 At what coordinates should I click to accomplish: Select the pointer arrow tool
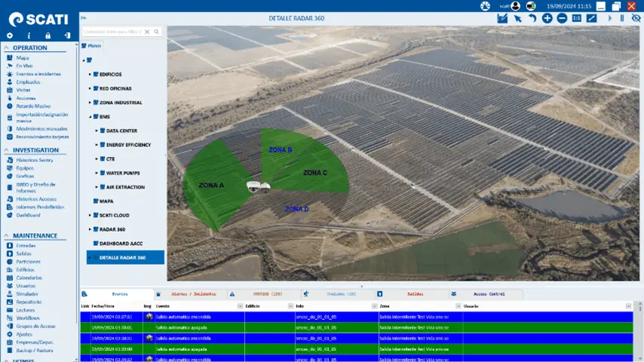pyautogui.click(x=517, y=18)
